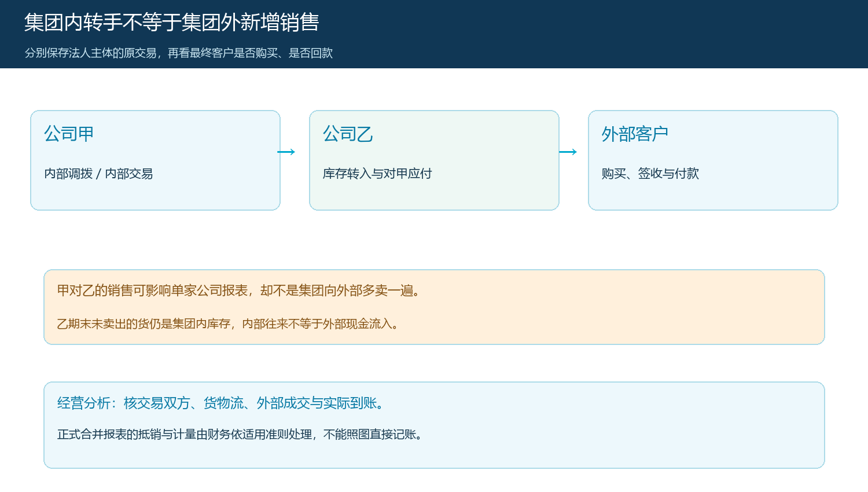This screenshot has width=868, height=492.
Task: Select the 公司甲 card heading
Action: coord(69,134)
